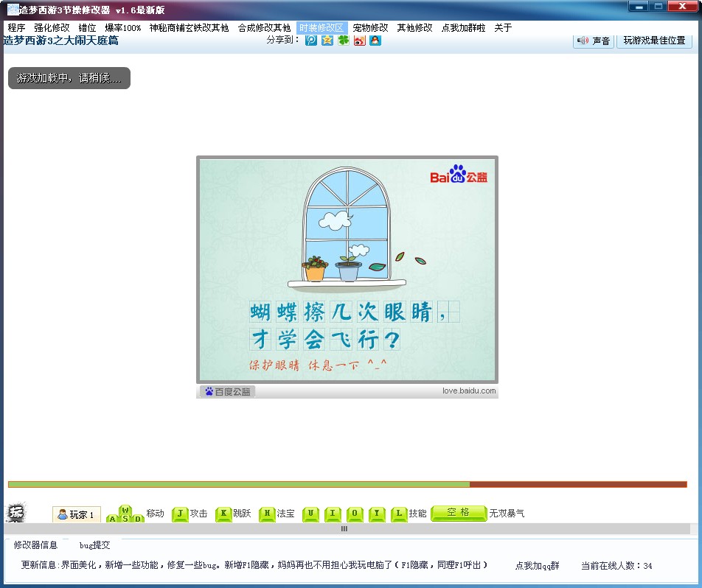Share to QQ penguin icon
This screenshot has height=588, width=702.
pyautogui.click(x=375, y=41)
